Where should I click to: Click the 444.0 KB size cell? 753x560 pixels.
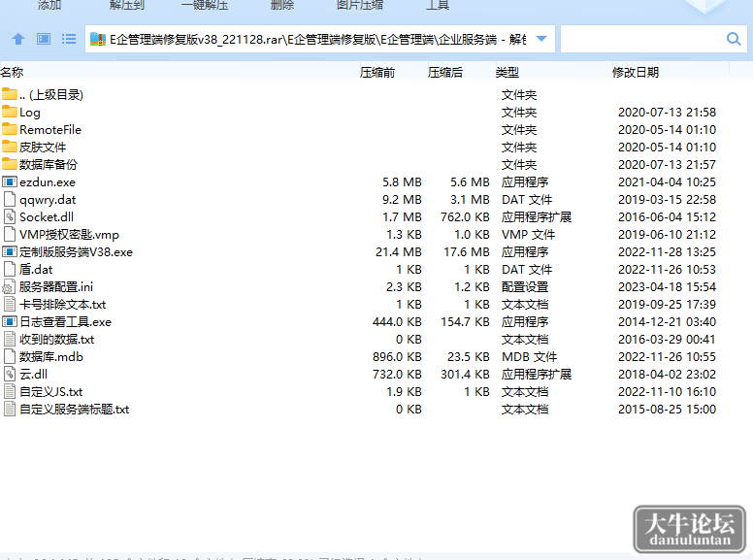tap(397, 322)
